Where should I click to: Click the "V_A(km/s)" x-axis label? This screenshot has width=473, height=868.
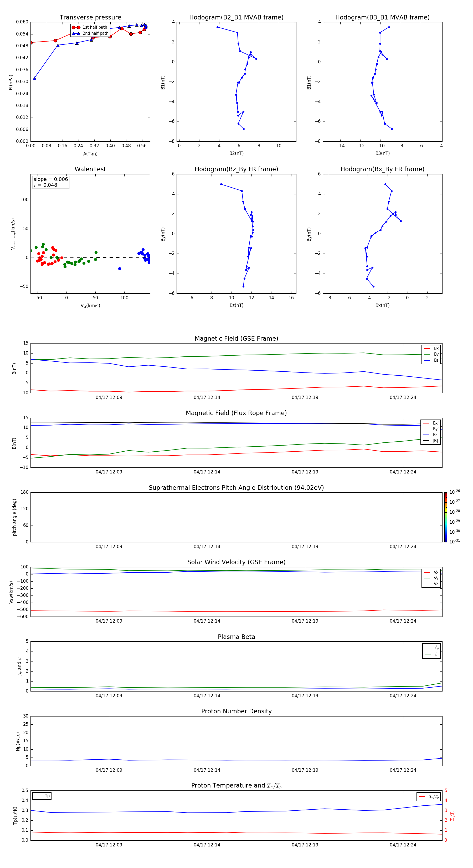[x=90, y=306]
